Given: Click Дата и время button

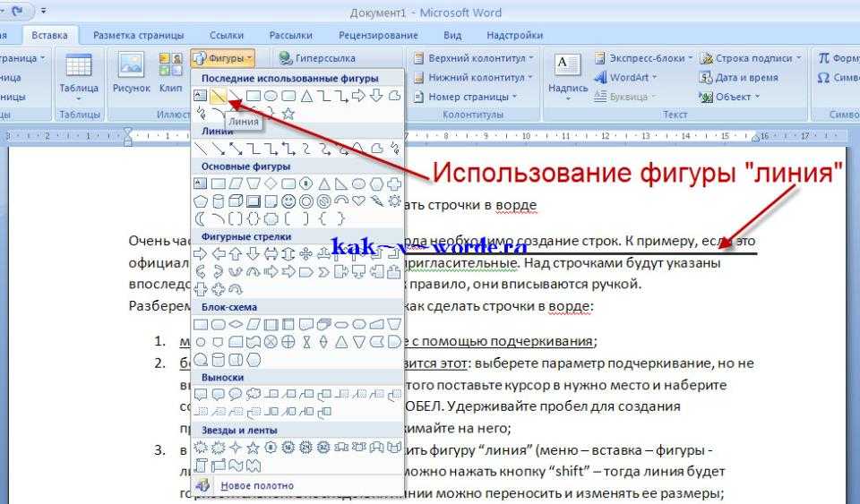Looking at the screenshot, I should [738, 78].
